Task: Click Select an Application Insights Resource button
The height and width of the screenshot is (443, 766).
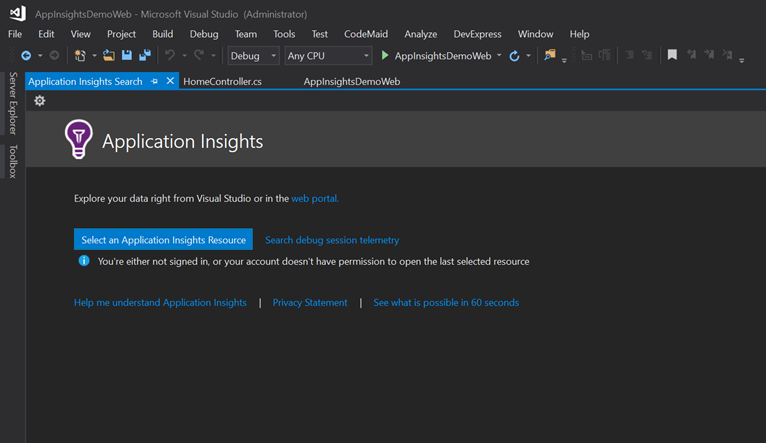Action: (x=163, y=239)
